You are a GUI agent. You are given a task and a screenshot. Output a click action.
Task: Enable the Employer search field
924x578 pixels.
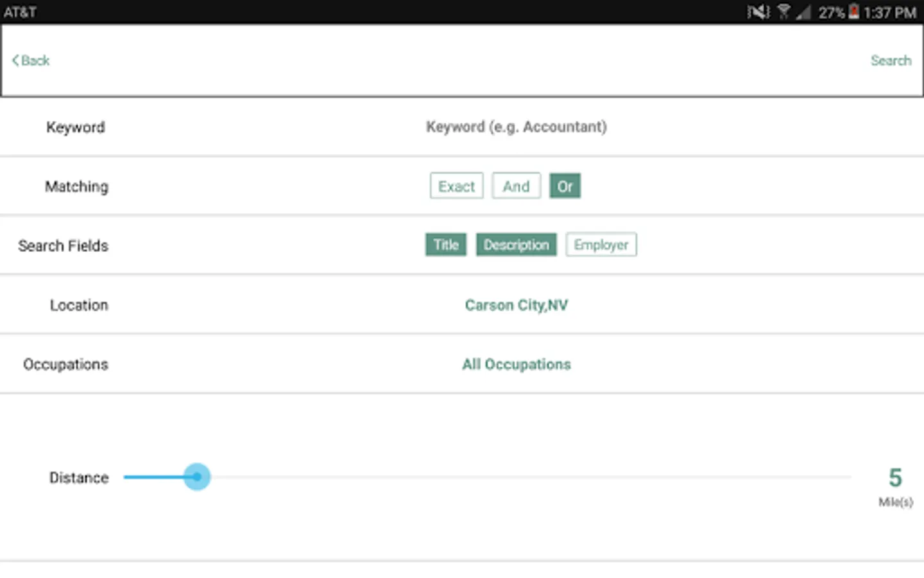pos(601,245)
